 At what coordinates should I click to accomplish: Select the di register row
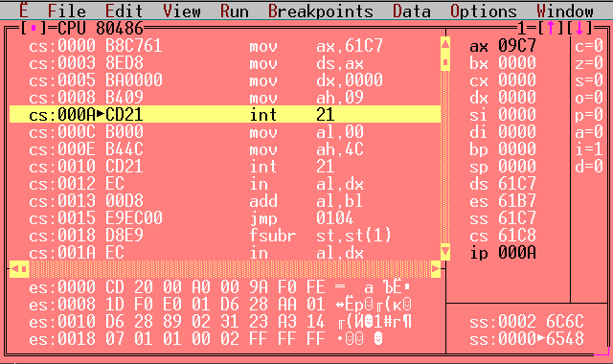click(x=503, y=132)
